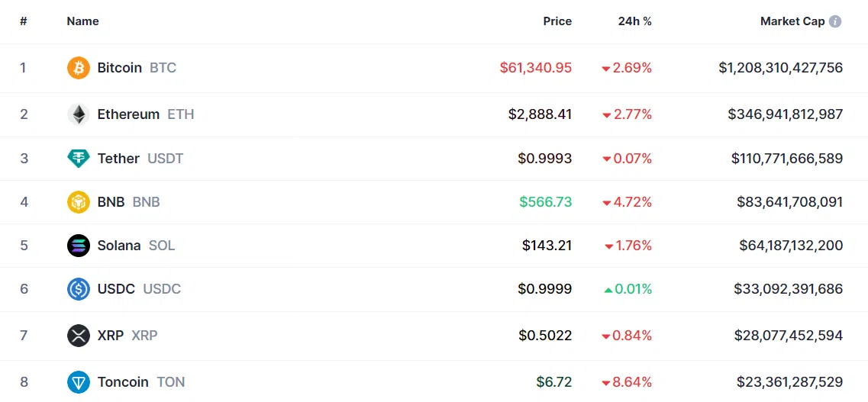Click the Bitcoin orange logo icon
The image size is (868, 402).
(78, 68)
